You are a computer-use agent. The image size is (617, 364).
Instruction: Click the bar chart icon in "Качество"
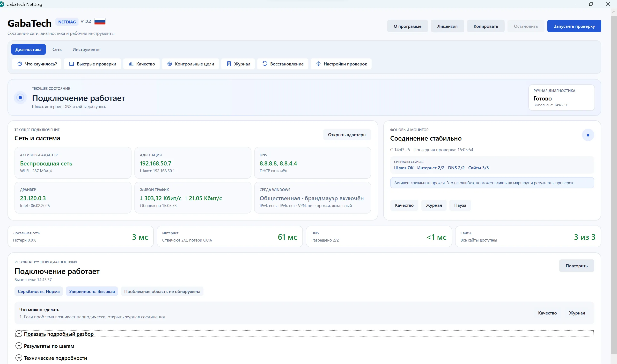(x=131, y=64)
